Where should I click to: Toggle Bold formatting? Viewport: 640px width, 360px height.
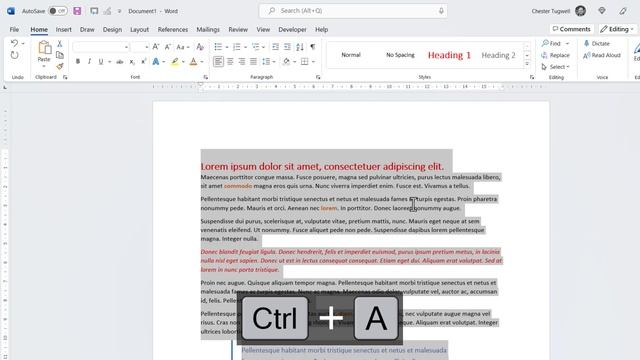78,62
